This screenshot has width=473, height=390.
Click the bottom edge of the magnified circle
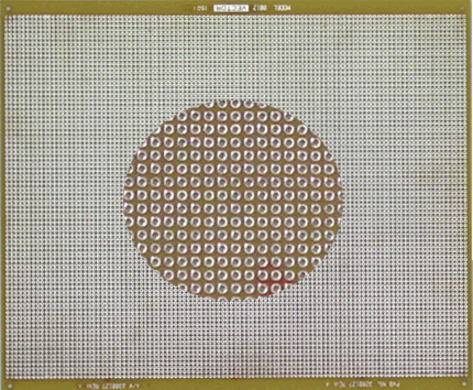coord(233,299)
